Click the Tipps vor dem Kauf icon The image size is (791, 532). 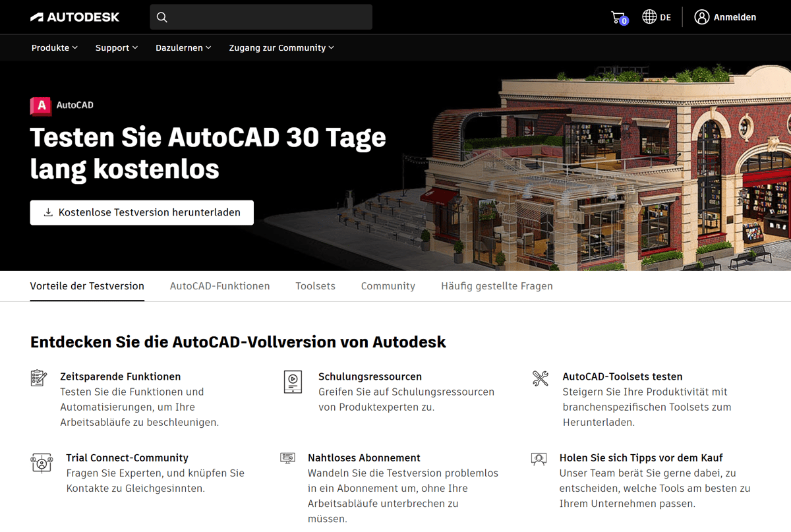coord(539,459)
